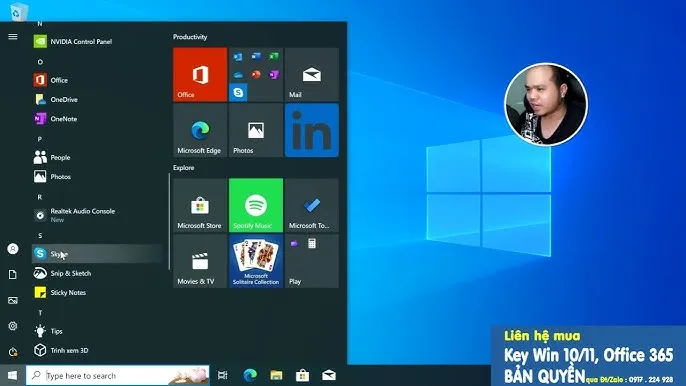Screen dimensions: 686x386
Task: Click the Skype icon in Office tile folder
Action: coord(238,92)
